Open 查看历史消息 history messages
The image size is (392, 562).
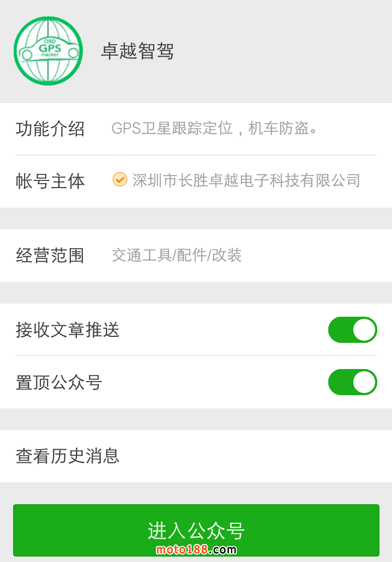[68, 456]
